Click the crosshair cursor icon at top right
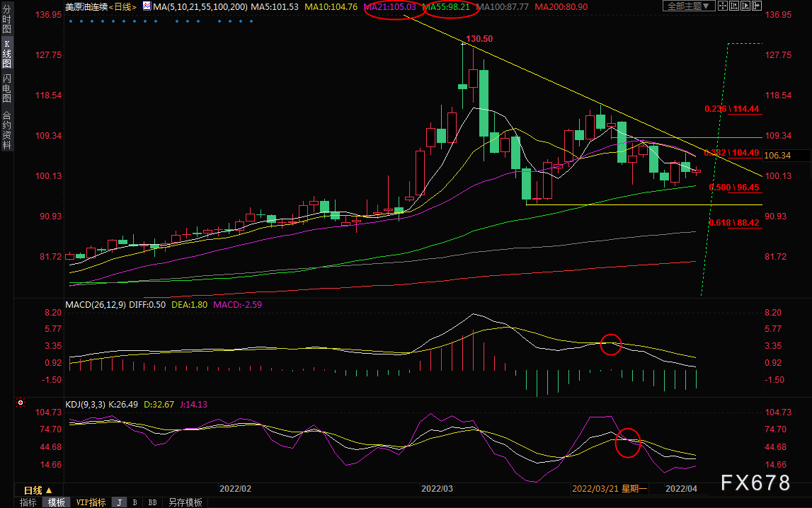The height and width of the screenshot is (508, 812). (x=723, y=6)
